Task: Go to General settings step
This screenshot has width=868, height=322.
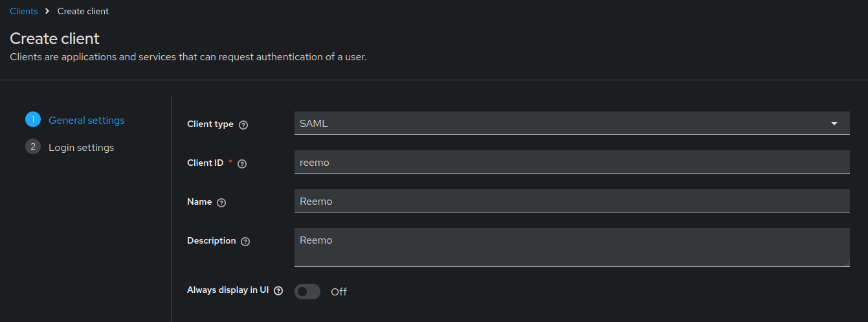Action: coord(87,120)
